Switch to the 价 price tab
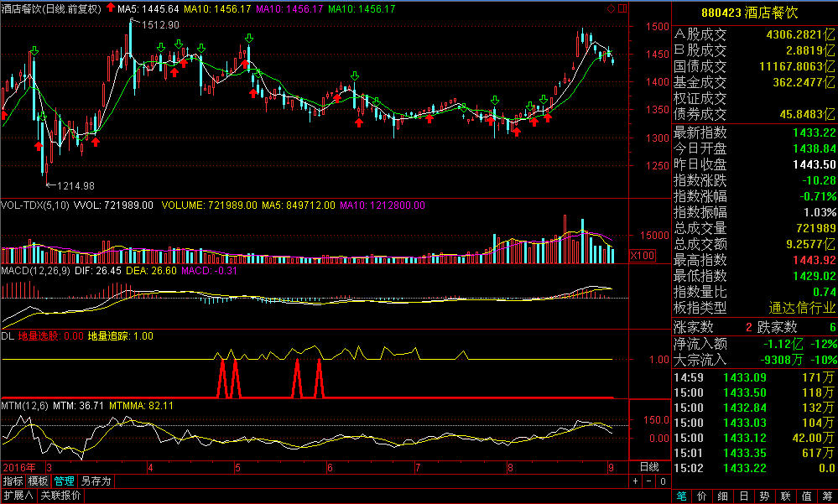838x504 pixels. (x=704, y=496)
